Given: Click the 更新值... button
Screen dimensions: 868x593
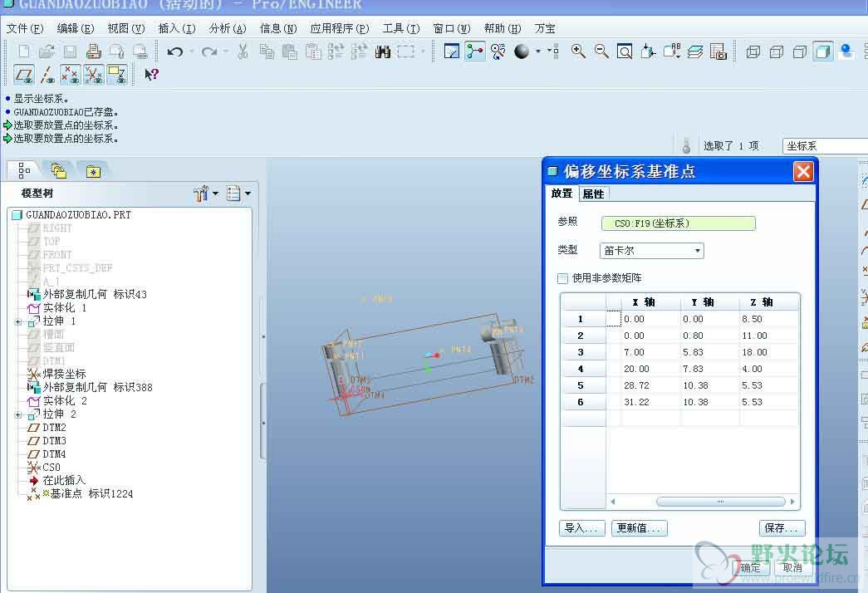Looking at the screenshot, I should (639, 528).
